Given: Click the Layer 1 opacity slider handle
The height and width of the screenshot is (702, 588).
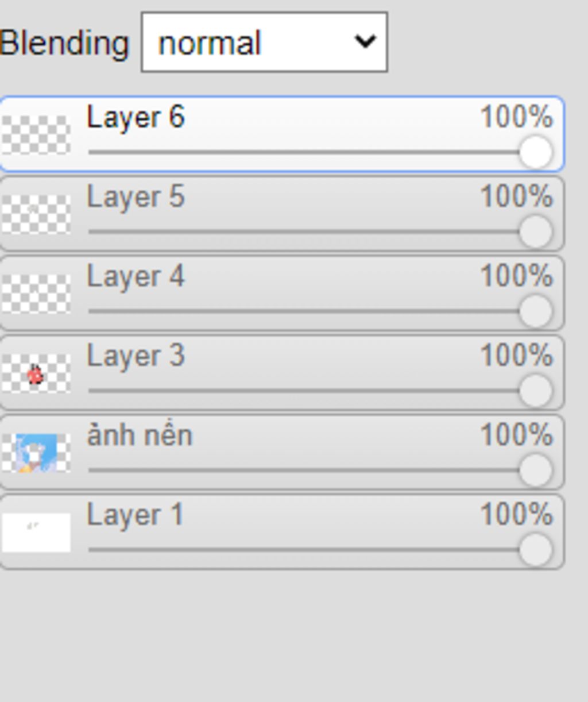Looking at the screenshot, I should point(536,549).
